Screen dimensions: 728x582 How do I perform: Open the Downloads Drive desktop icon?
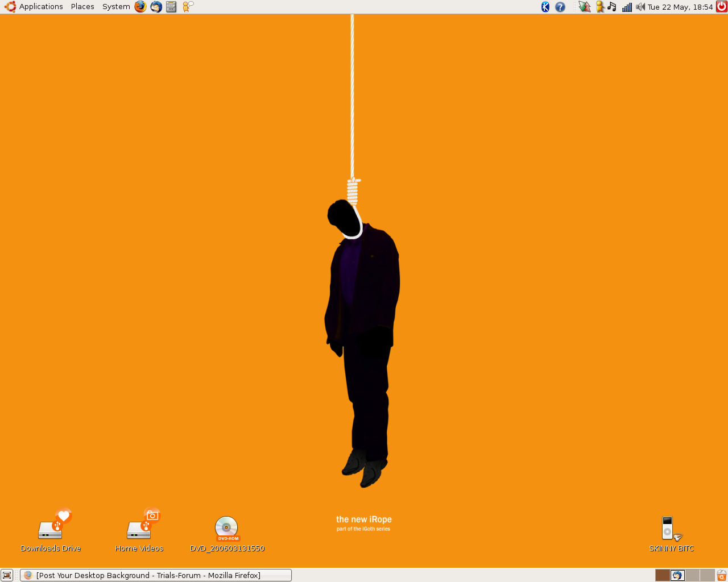tap(55, 523)
